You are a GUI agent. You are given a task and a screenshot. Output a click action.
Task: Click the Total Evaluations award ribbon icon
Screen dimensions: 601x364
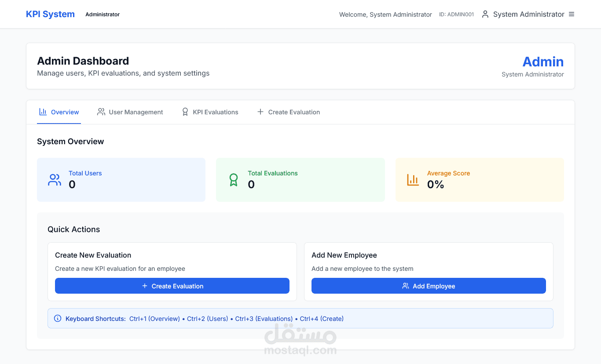coord(234,180)
